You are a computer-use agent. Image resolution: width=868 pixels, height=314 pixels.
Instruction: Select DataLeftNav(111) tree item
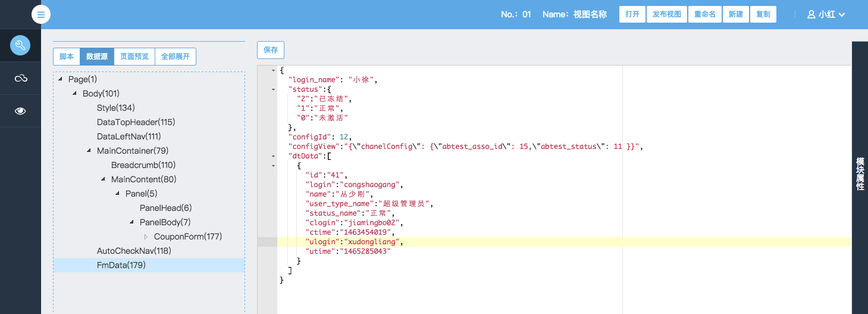129,136
